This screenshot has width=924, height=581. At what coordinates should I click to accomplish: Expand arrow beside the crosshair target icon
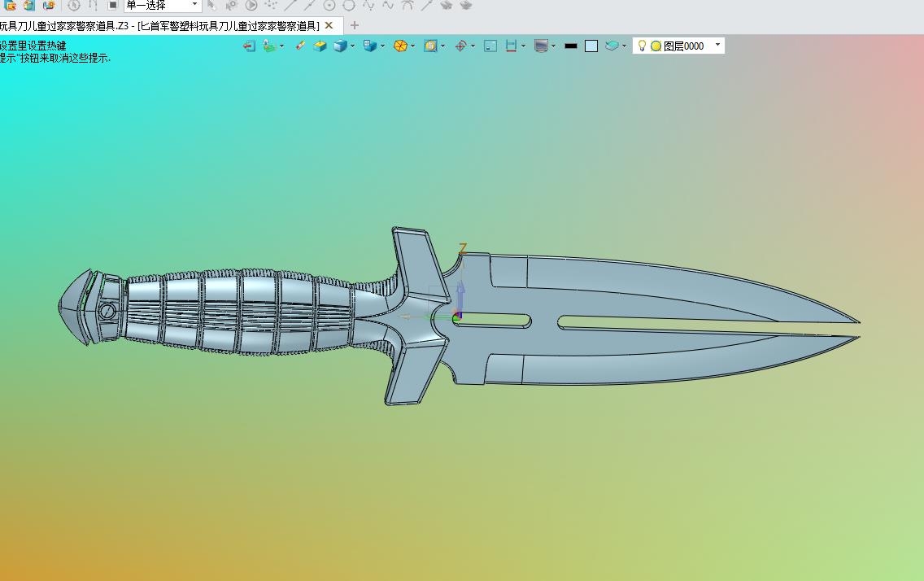(473, 46)
